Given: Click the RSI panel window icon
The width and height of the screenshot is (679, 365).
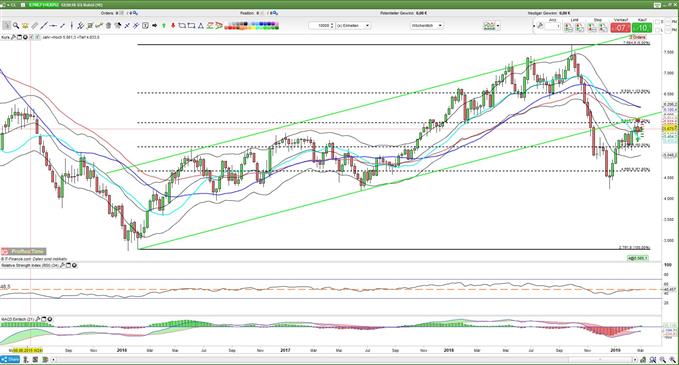Looking at the screenshot, I should pyautogui.click(x=68, y=265).
